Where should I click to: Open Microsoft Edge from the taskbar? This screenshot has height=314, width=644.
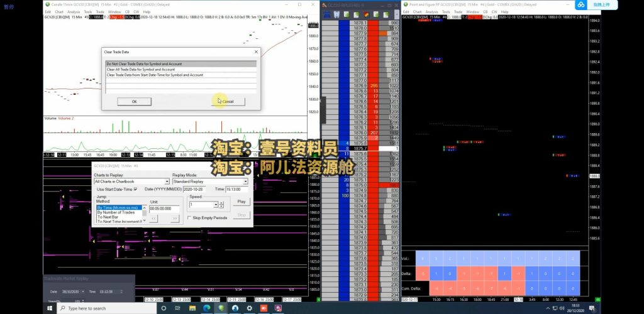tap(207, 308)
